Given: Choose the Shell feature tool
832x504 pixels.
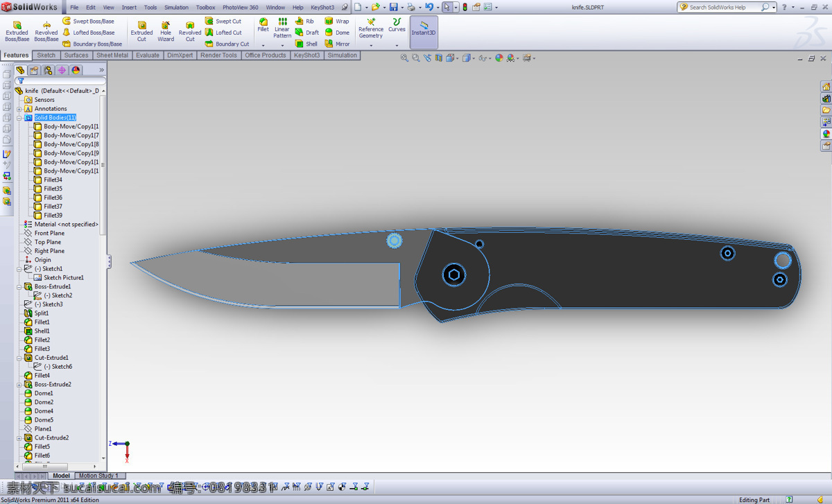Looking at the screenshot, I should [x=306, y=44].
